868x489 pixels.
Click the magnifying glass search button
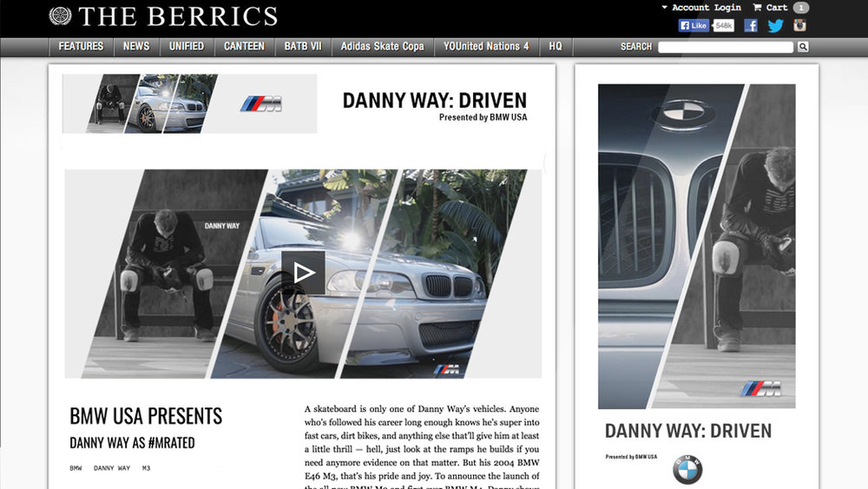click(x=803, y=47)
